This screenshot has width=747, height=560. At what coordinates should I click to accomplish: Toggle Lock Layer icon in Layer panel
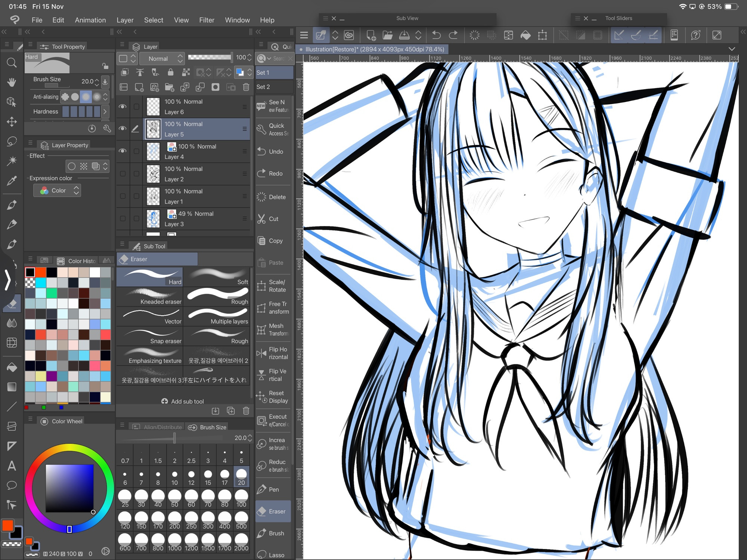(170, 72)
